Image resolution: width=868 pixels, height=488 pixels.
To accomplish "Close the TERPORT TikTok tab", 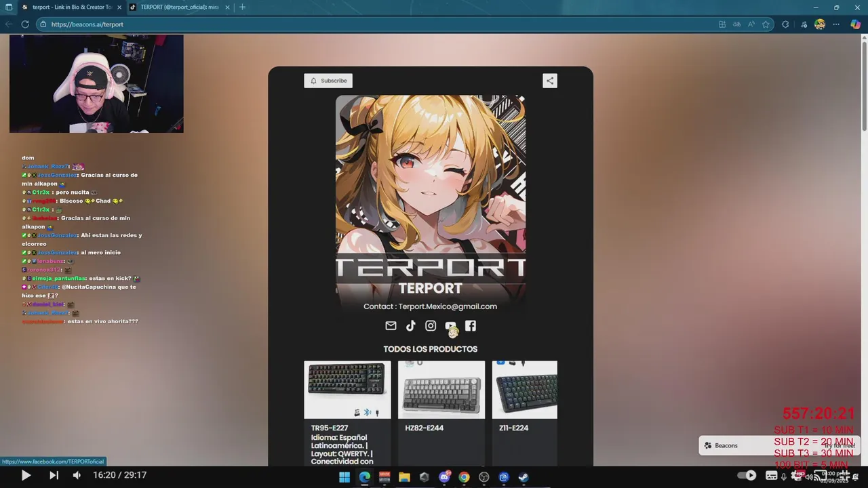I will (x=227, y=7).
